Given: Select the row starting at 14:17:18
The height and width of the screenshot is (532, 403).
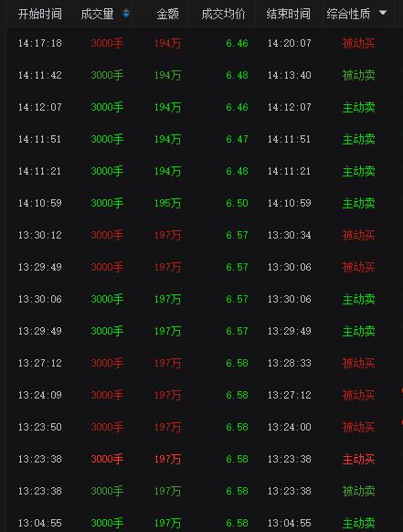Looking at the screenshot, I should click(201, 44).
